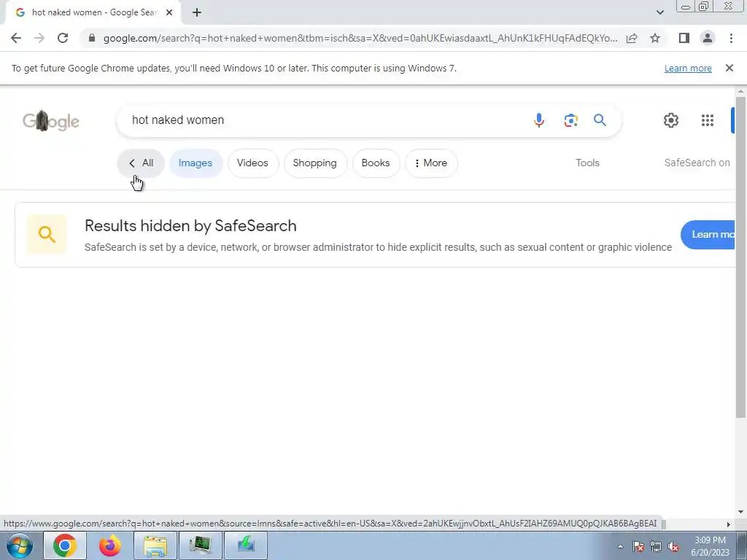Image resolution: width=747 pixels, height=560 pixels.
Task: Click the share page icon in address bar
Action: pyautogui.click(x=632, y=38)
